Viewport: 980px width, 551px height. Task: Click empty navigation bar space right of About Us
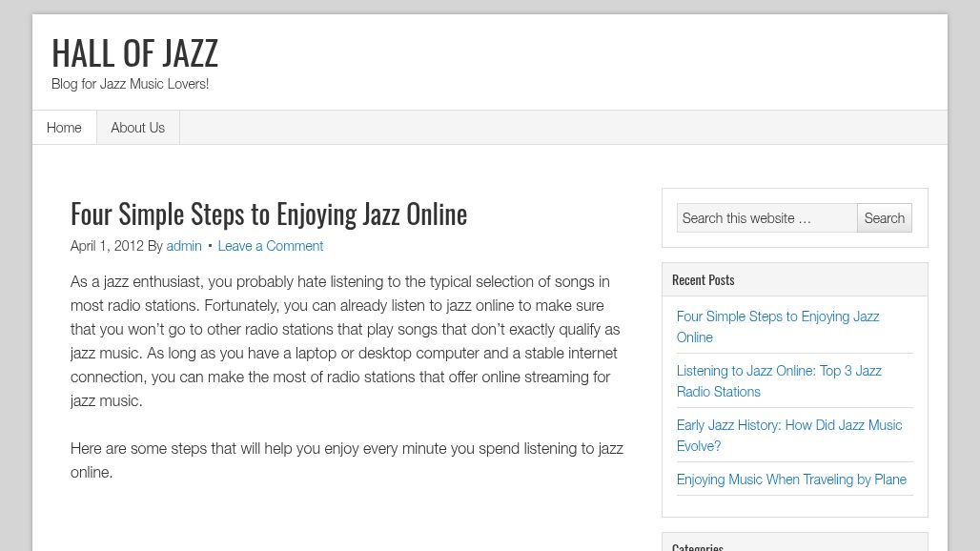[562, 128]
